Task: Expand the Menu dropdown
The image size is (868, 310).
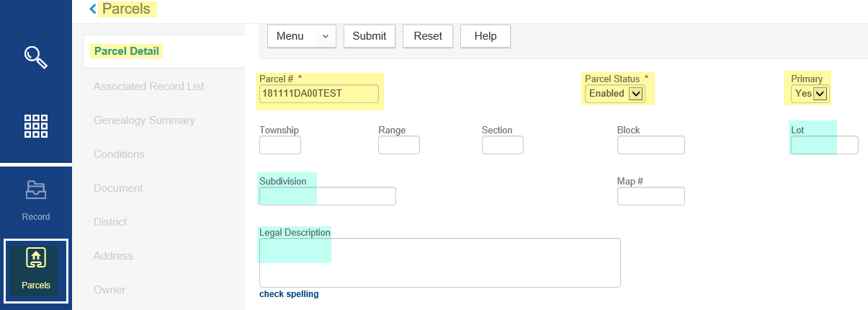Action: click(x=301, y=36)
